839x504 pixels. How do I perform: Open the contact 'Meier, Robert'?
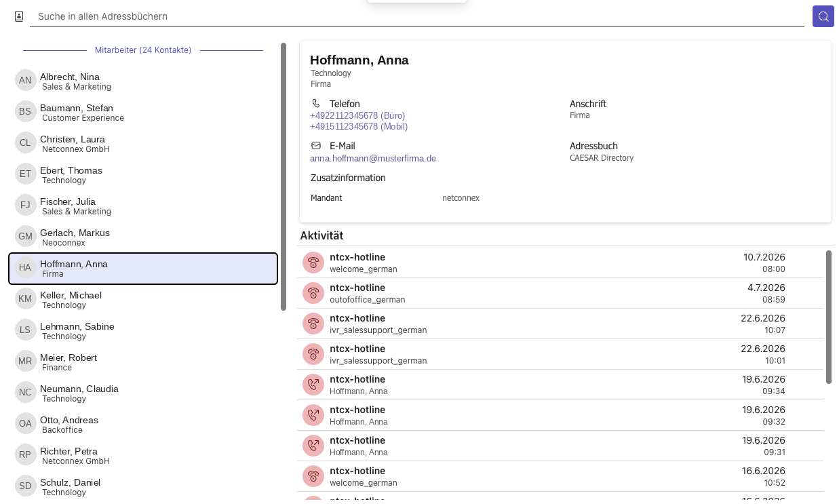143,362
